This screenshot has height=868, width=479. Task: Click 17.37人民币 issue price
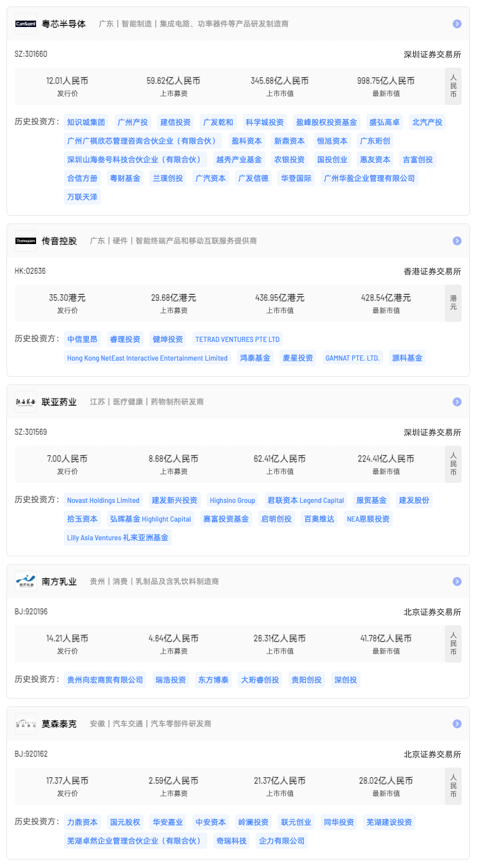point(67,781)
